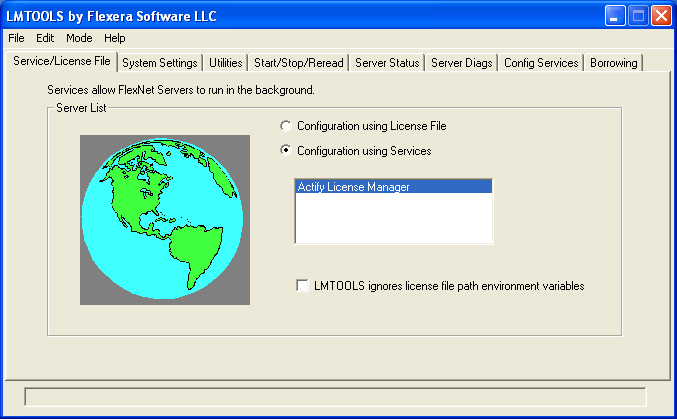The width and height of the screenshot is (677, 419).
Task: Switch to the Borrowing tab
Action: (613, 63)
